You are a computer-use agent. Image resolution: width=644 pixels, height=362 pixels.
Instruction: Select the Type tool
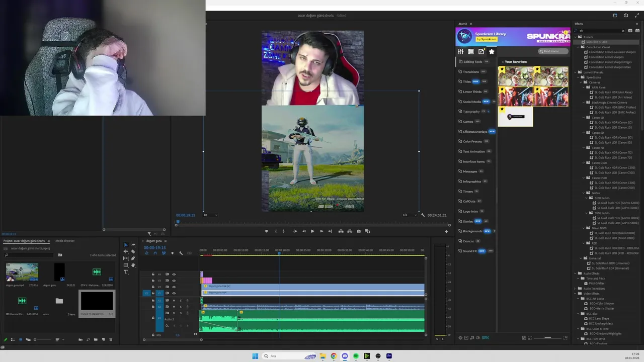(126, 271)
